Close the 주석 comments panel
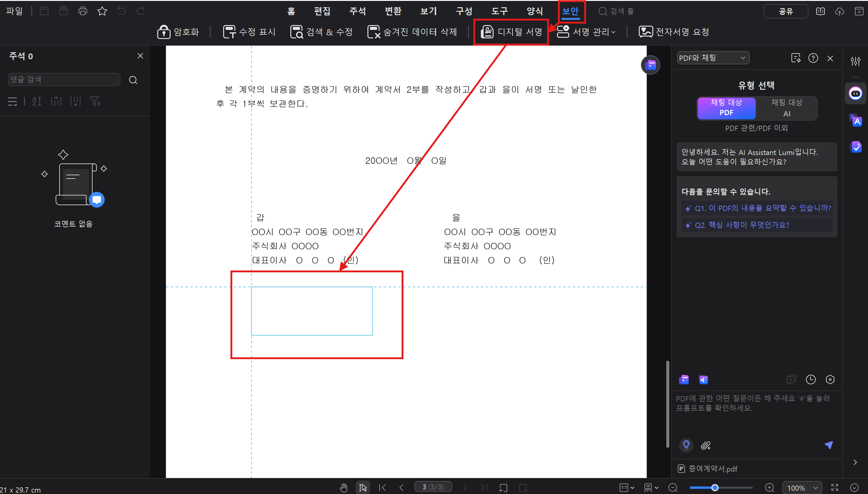Image resolution: width=868 pixels, height=494 pixels. (x=140, y=56)
